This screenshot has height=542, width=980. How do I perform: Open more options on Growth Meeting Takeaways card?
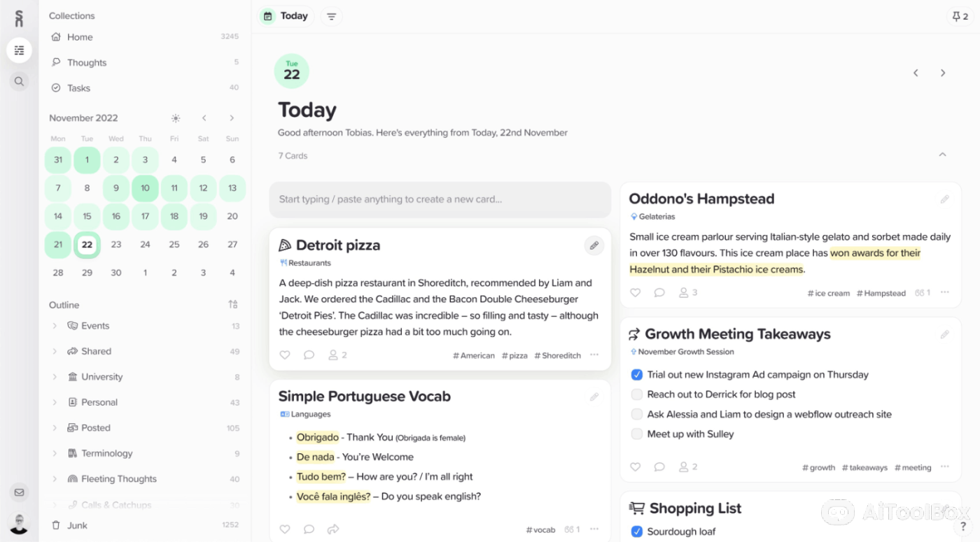click(945, 466)
